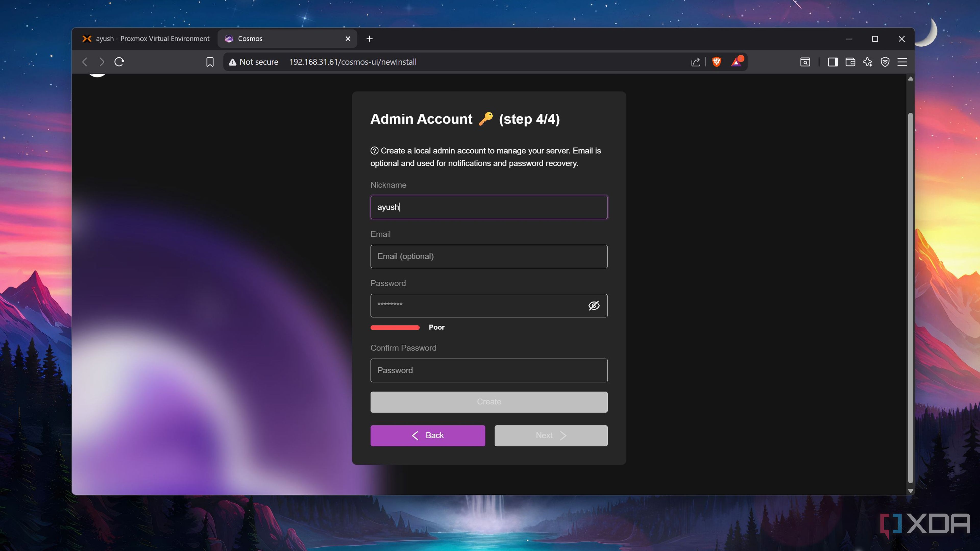Image resolution: width=980 pixels, height=551 pixels.
Task: Open the tab search icon in the toolbar
Action: [x=805, y=62]
